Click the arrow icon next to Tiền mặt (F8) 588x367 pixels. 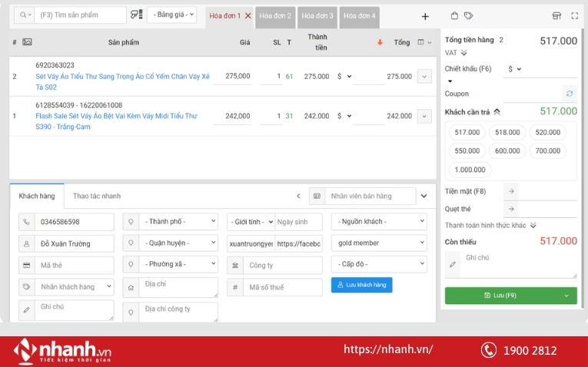click(x=512, y=191)
